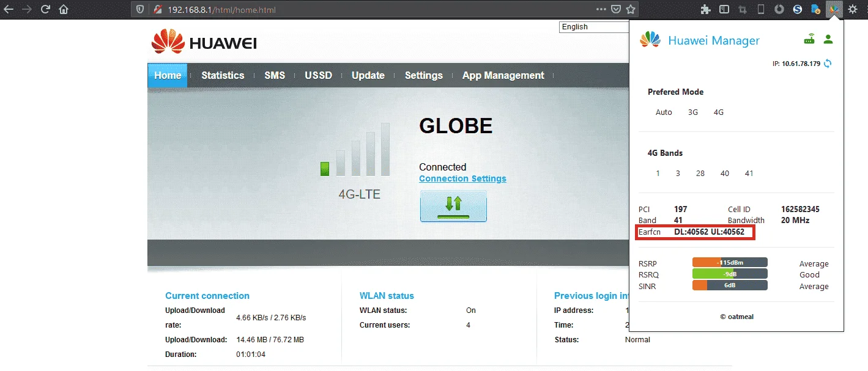Click the Current connection heading
The image size is (868, 371).
pos(207,296)
